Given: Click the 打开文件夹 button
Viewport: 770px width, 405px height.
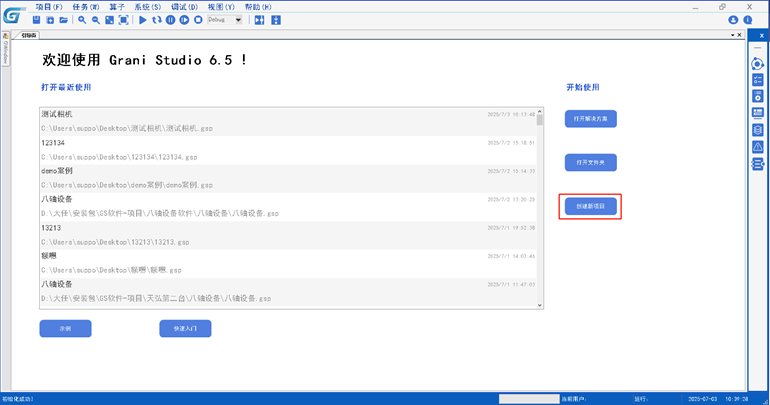Looking at the screenshot, I should click(591, 162).
